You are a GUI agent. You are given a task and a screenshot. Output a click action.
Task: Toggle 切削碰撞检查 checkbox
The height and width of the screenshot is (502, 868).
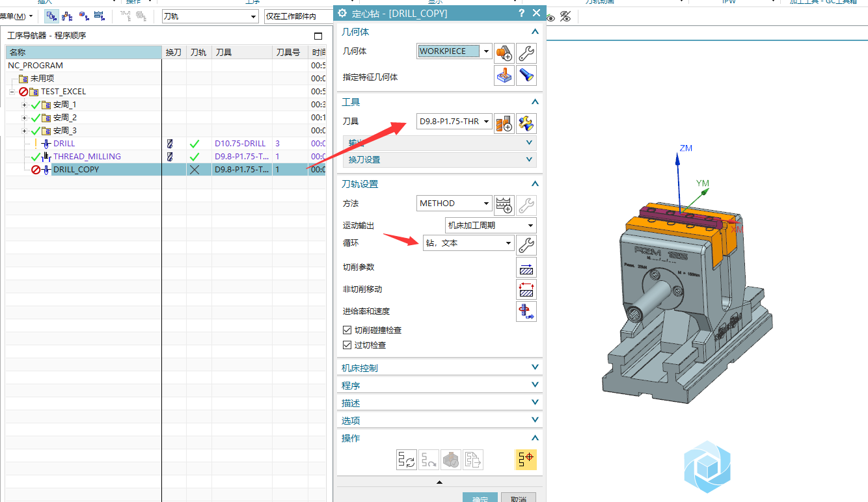[x=347, y=330]
